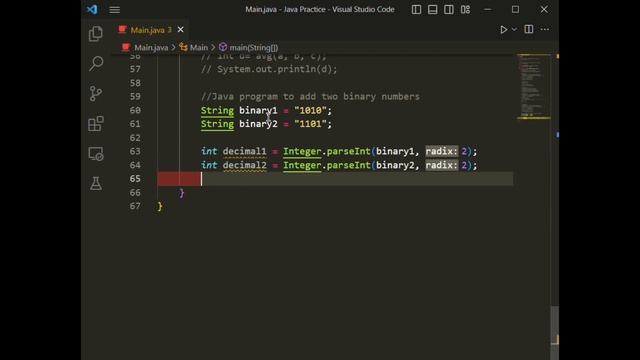Click line number 63 in gutter
This screenshot has height=360, width=640.
coord(135,151)
